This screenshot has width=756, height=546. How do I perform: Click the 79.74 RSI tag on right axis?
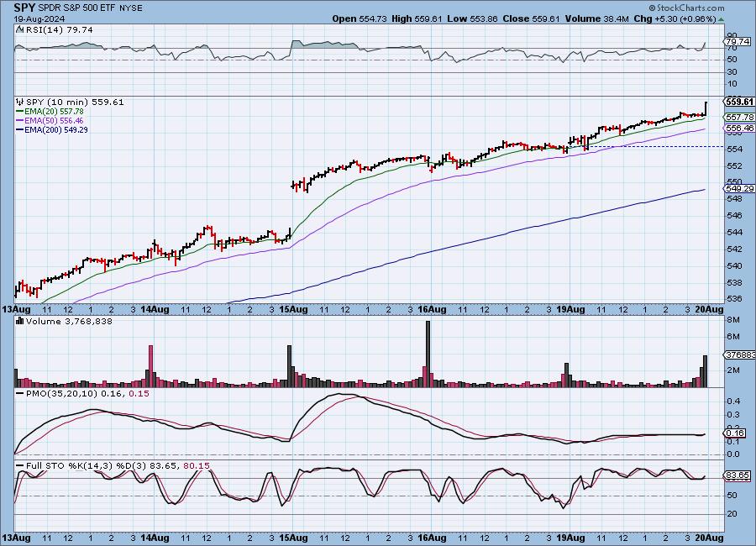738,42
